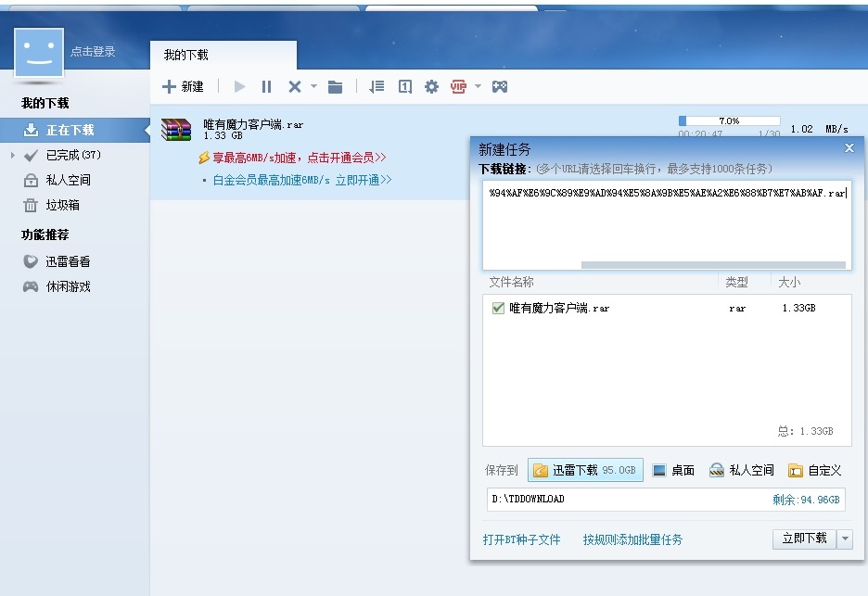The image size is (868, 596).
Task: Click the red VIP icon
Action: click(458, 86)
